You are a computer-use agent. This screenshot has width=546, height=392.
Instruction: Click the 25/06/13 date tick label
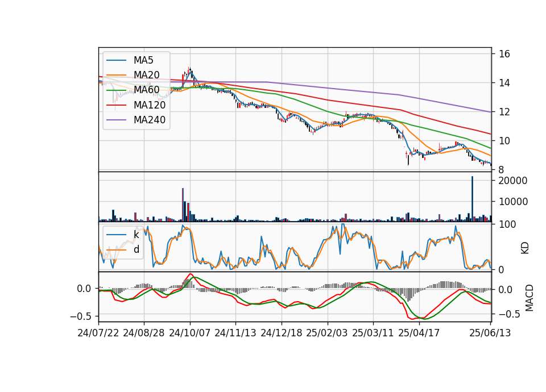490,333
